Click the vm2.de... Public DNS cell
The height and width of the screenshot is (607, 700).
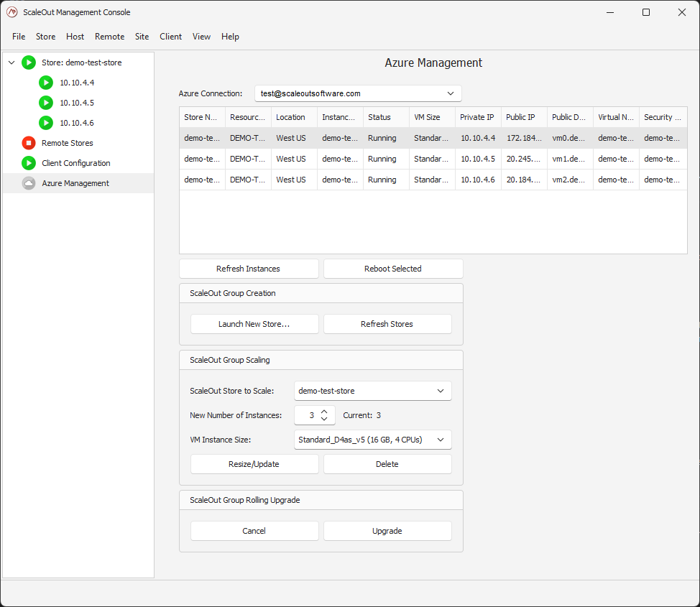(570, 180)
